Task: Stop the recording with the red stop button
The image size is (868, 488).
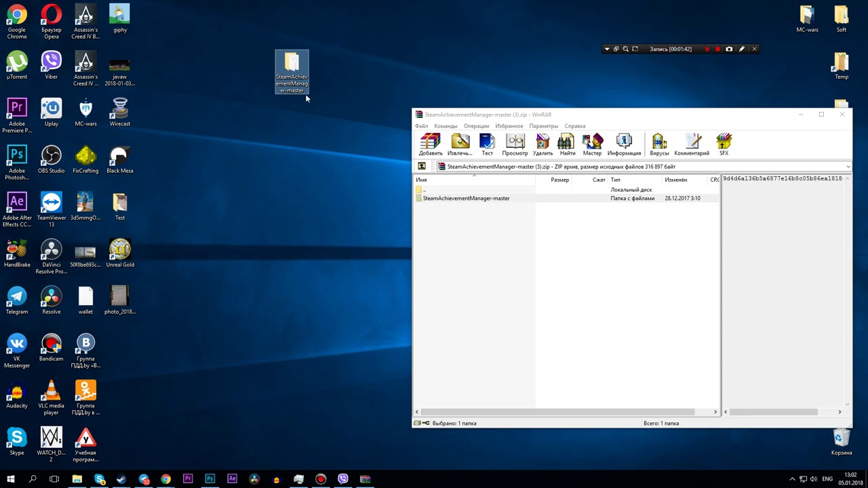Action: click(x=717, y=49)
